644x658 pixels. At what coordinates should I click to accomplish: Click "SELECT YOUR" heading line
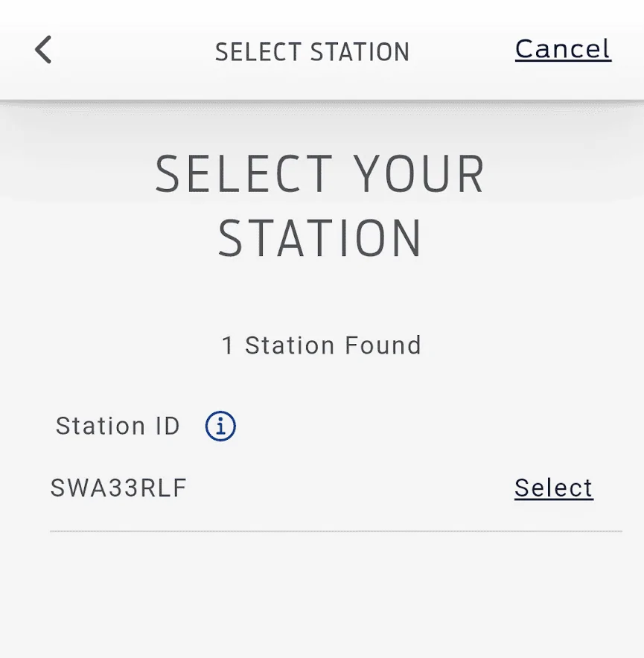click(x=320, y=176)
